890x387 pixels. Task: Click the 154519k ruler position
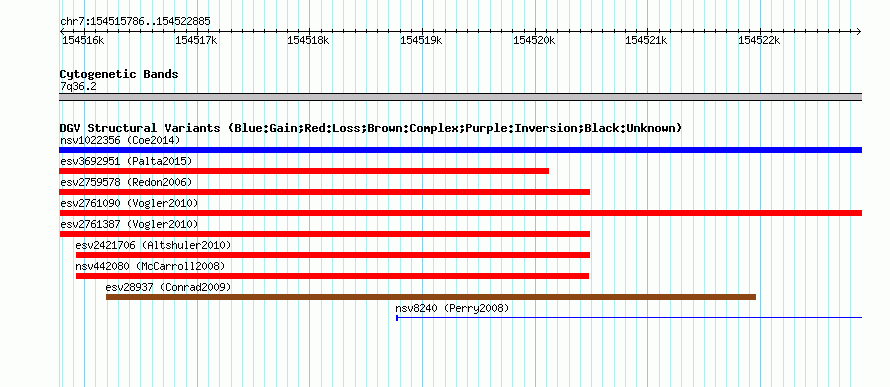coord(421,41)
